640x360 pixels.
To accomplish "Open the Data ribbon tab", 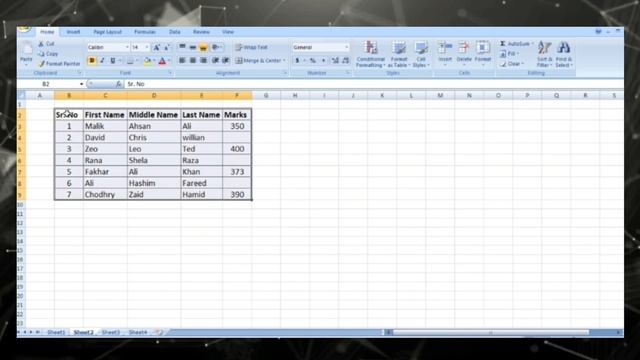I will [x=175, y=32].
